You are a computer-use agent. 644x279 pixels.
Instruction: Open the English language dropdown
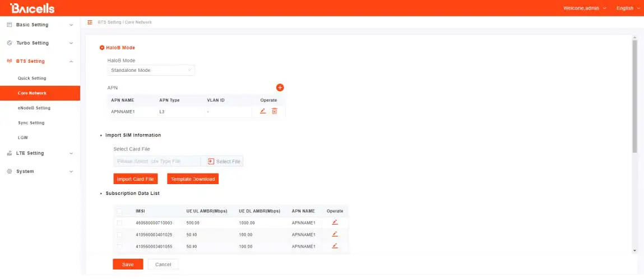pyautogui.click(x=628, y=8)
